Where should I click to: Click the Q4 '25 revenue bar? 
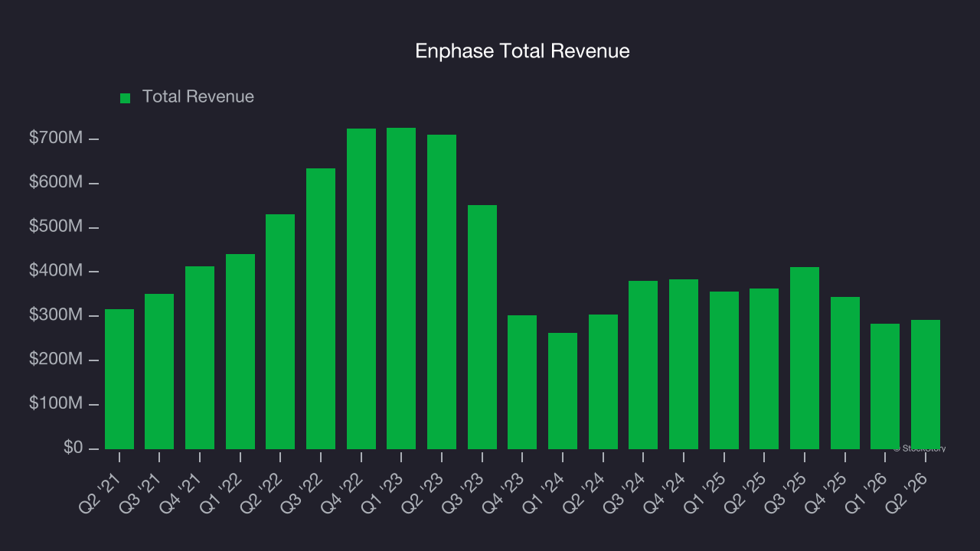coord(845,373)
